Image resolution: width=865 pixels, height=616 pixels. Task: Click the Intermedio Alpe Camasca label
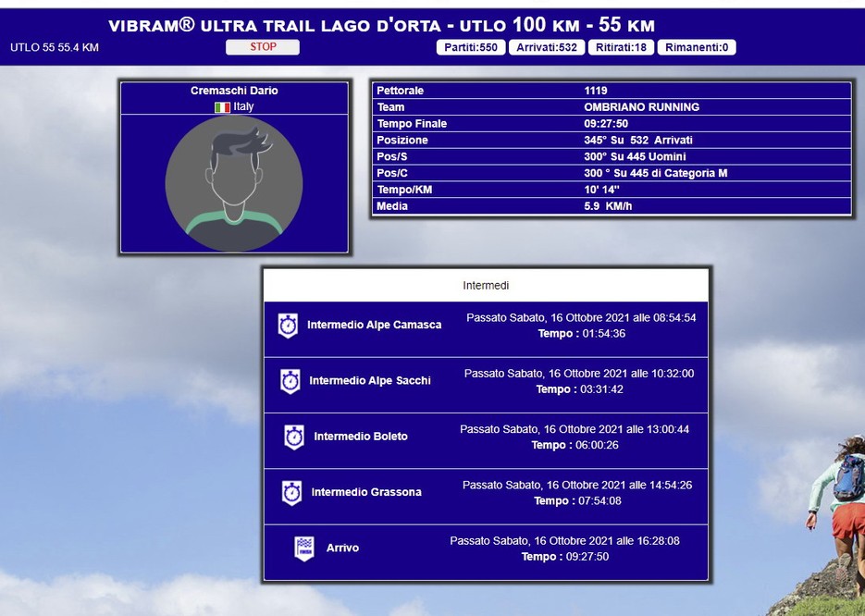[x=375, y=325]
